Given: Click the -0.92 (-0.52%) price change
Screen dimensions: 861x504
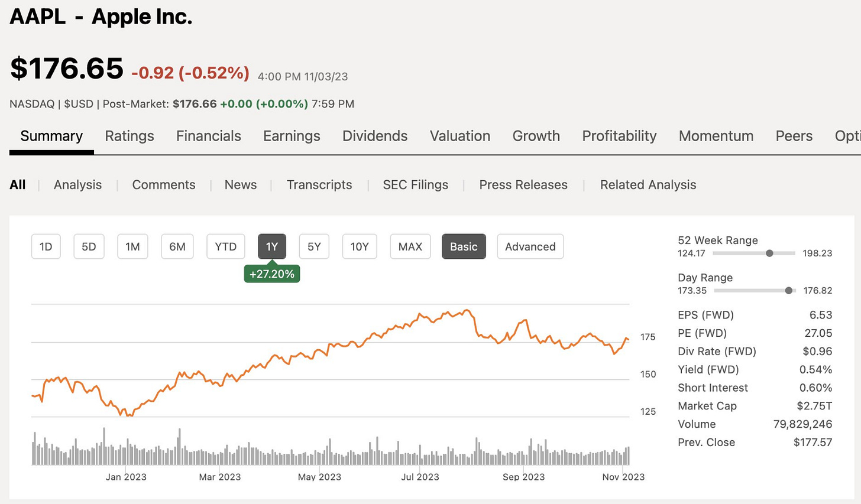Looking at the screenshot, I should pyautogui.click(x=190, y=73).
